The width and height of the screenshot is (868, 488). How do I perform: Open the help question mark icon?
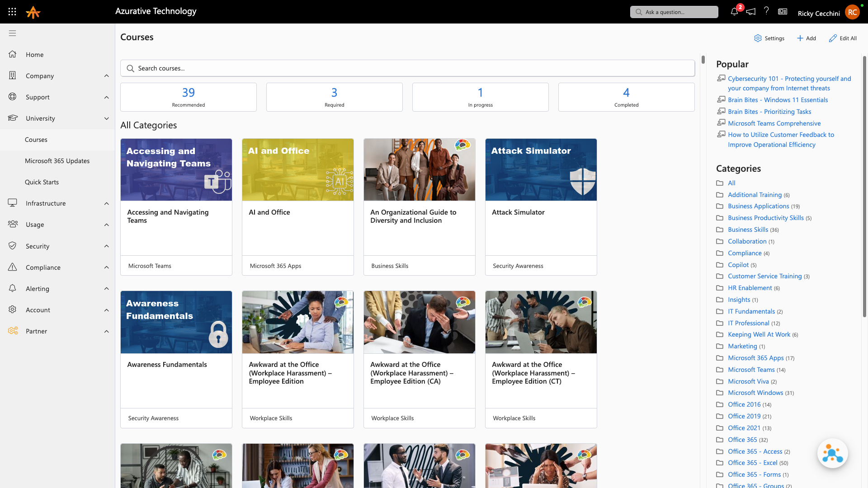pyautogui.click(x=766, y=11)
